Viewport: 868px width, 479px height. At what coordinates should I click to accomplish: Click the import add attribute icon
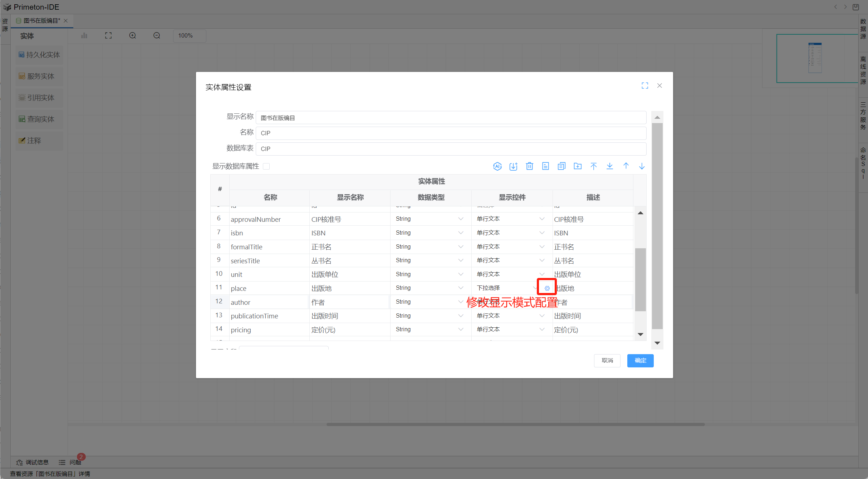pyautogui.click(x=513, y=166)
